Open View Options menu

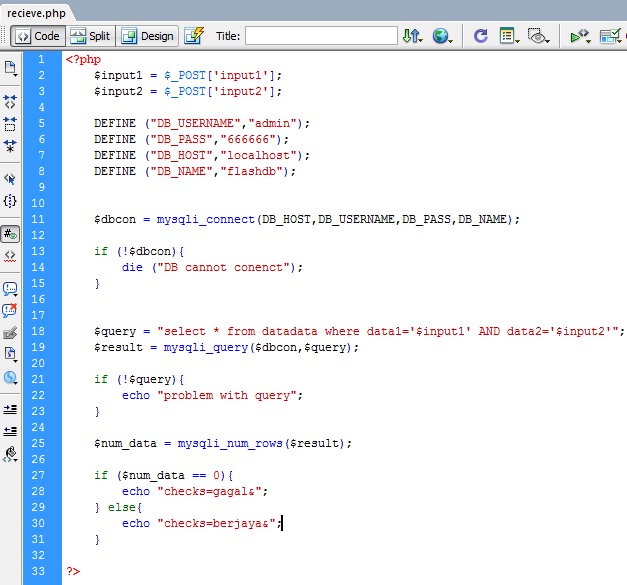click(x=509, y=36)
